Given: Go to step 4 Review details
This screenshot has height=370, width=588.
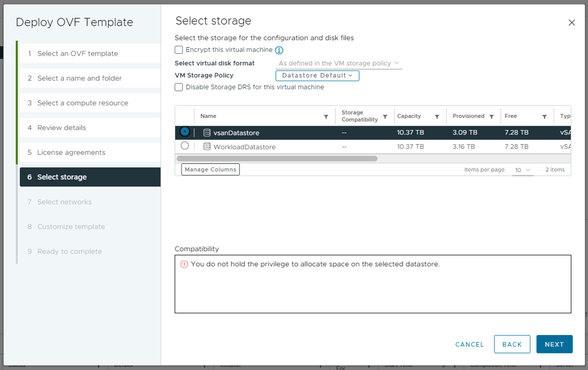Looking at the screenshot, I should click(62, 128).
